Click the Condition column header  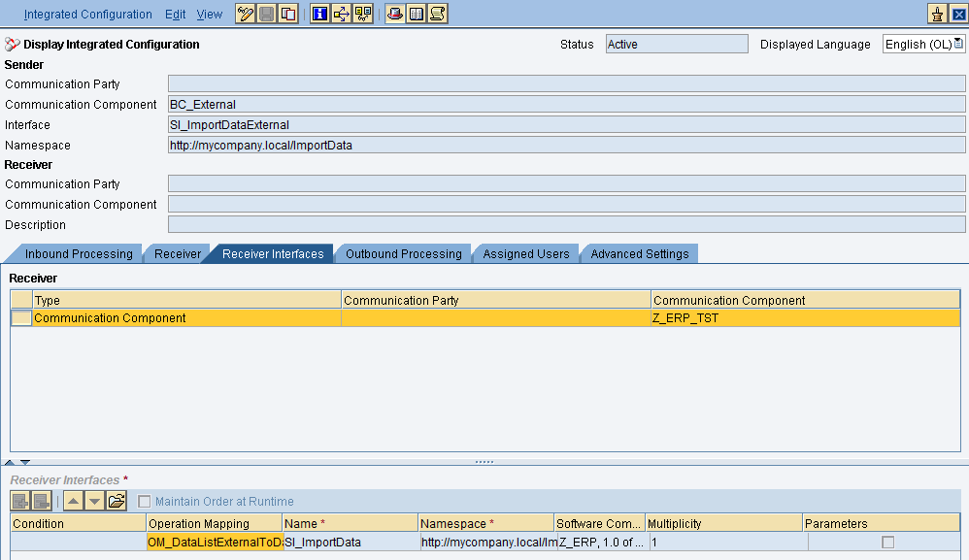79,523
